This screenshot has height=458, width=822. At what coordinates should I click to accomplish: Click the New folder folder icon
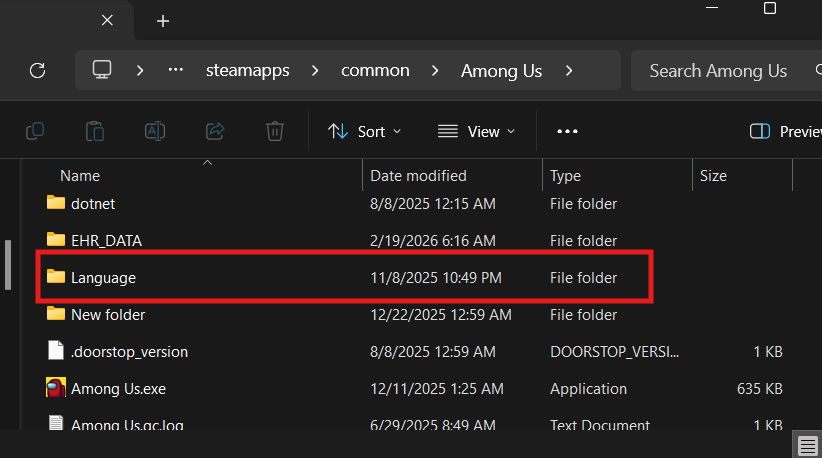pos(56,314)
